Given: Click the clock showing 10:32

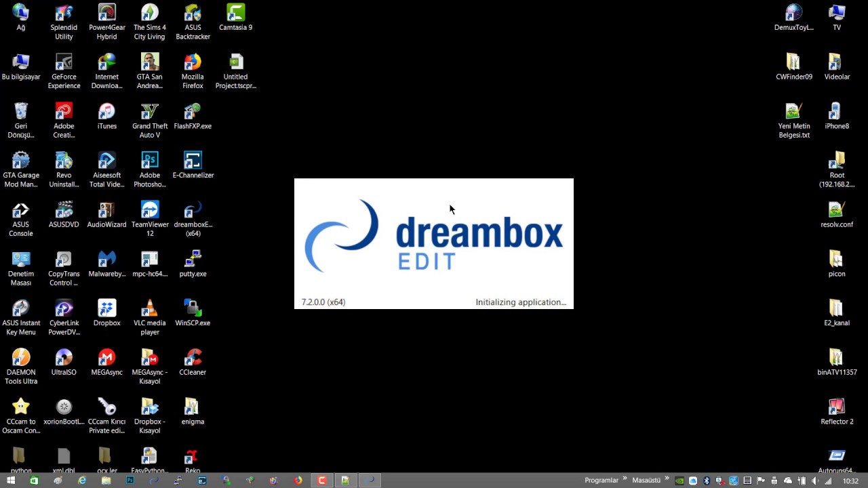Looking at the screenshot, I should [850, 481].
